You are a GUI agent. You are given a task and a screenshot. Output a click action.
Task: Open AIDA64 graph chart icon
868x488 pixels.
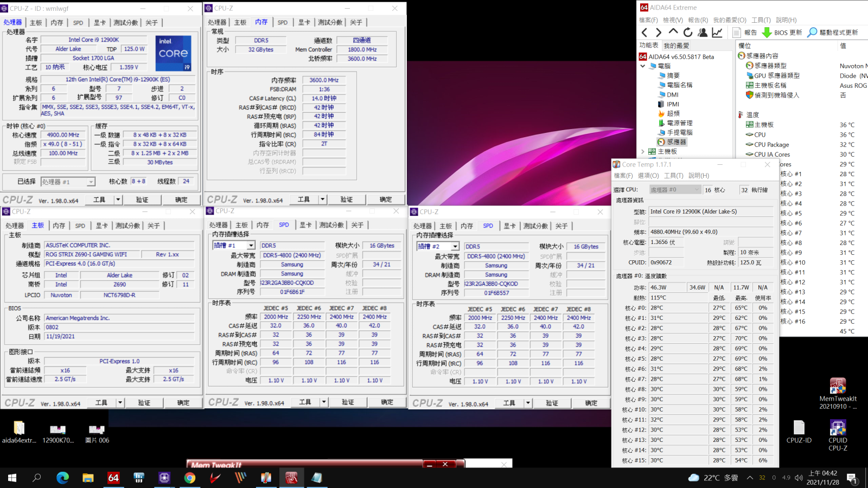coord(717,33)
